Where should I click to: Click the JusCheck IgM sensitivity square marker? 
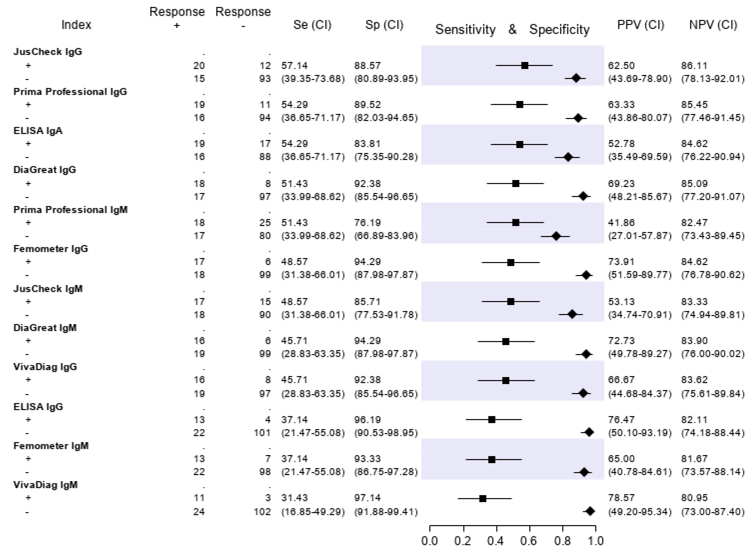coord(510,302)
